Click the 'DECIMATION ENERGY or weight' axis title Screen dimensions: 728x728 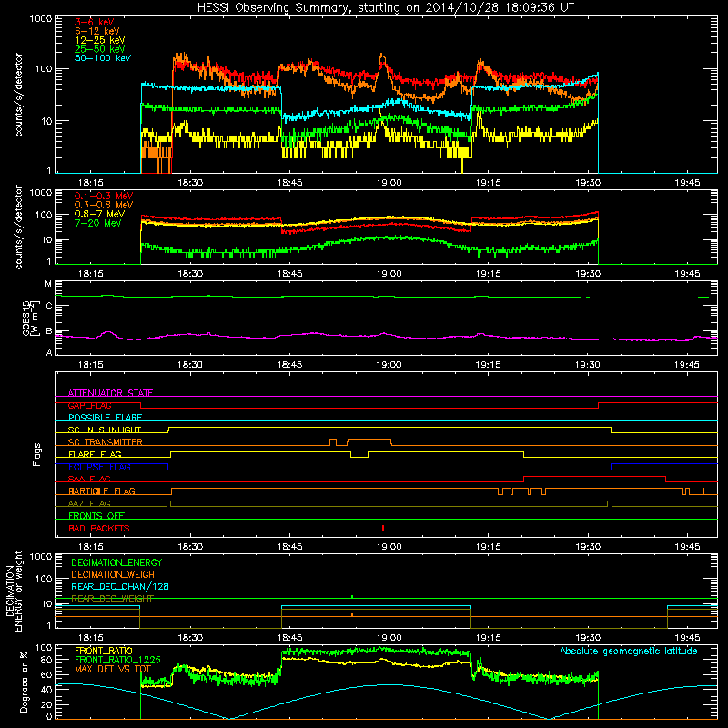14,591
